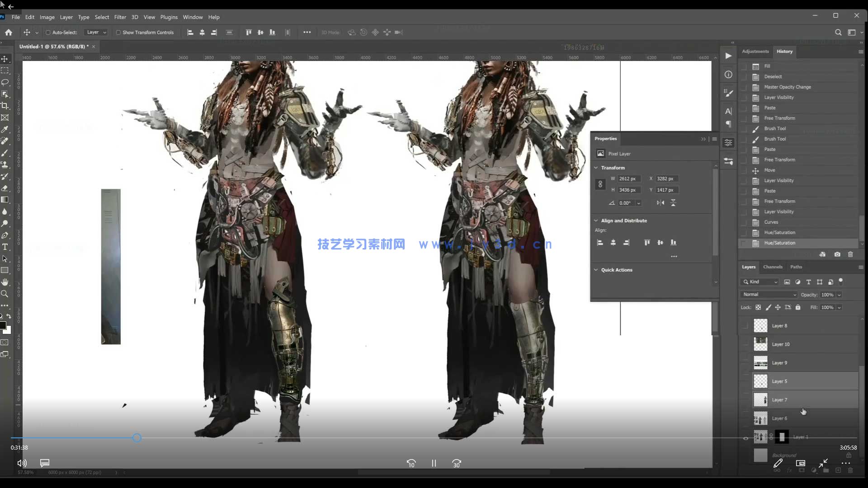The height and width of the screenshot is (488, 868).
Task: Click the video progress slider handle
Action: (137, 438)
